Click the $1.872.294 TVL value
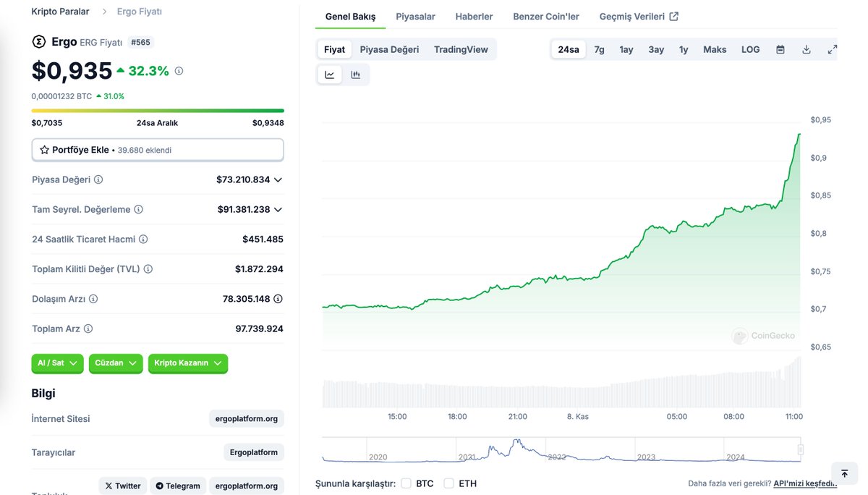 point(259,268)
